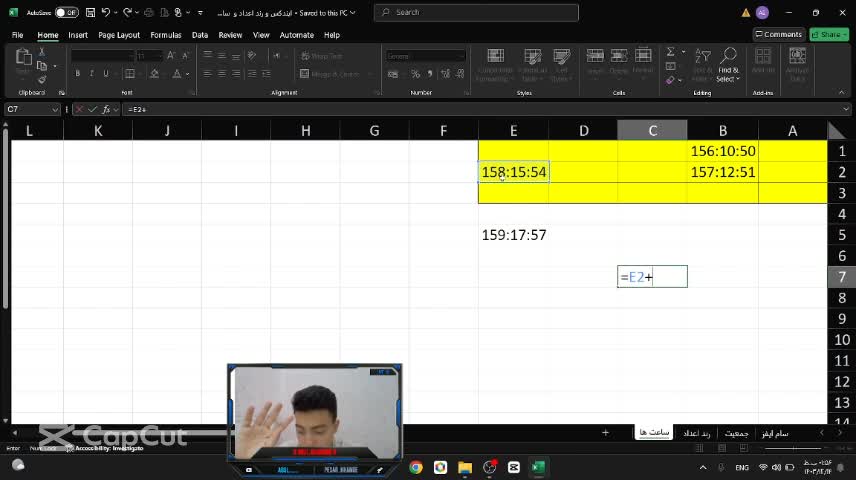Switch to the جمعیت sheet tab
The height and width of the screenshot is (480, 856).
(736, 433)
